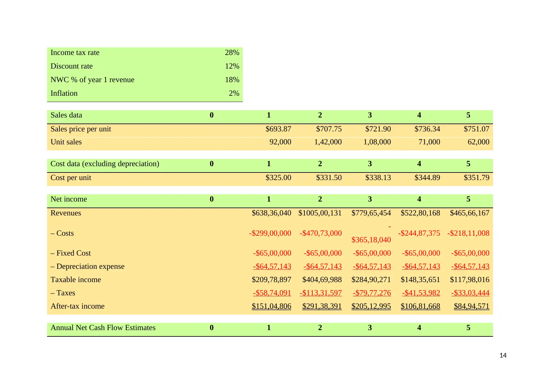Click the 'After-tax income' label
The image size is (554, 392).
77,306
